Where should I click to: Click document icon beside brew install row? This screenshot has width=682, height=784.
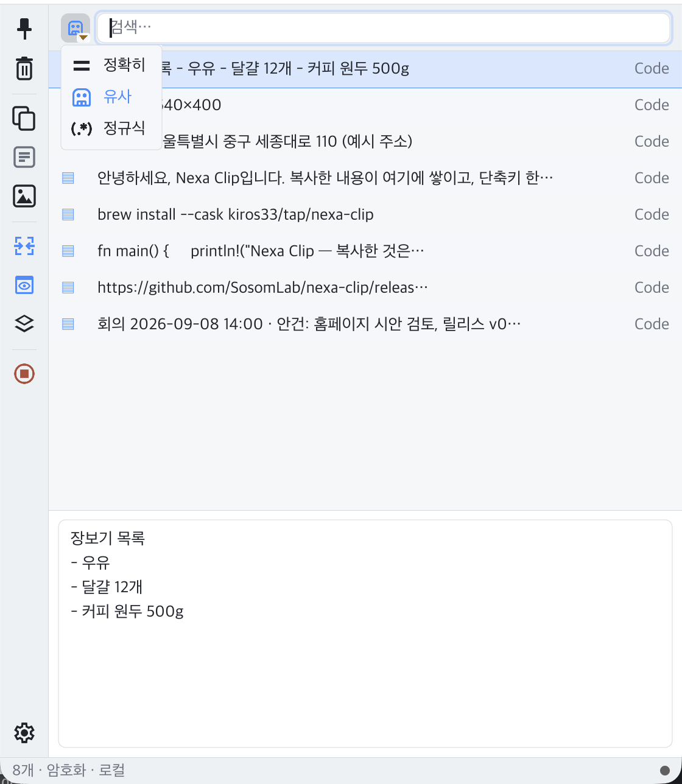click(68, 214)
